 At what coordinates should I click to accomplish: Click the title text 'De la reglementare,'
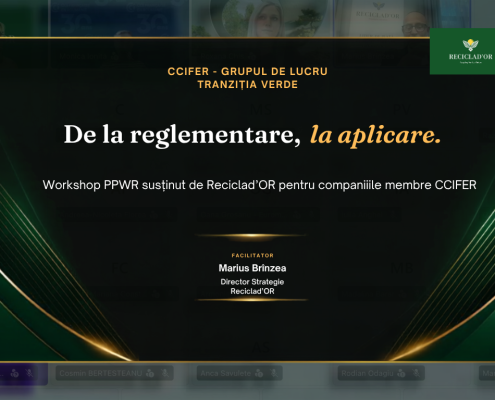pyautogui.click(x=182, y=135)
